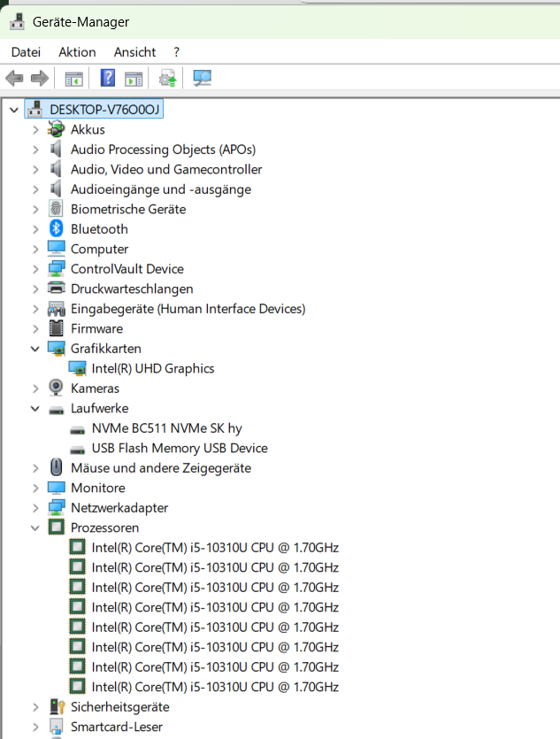Open the Ansicht menu

click(x=134, y=52)
